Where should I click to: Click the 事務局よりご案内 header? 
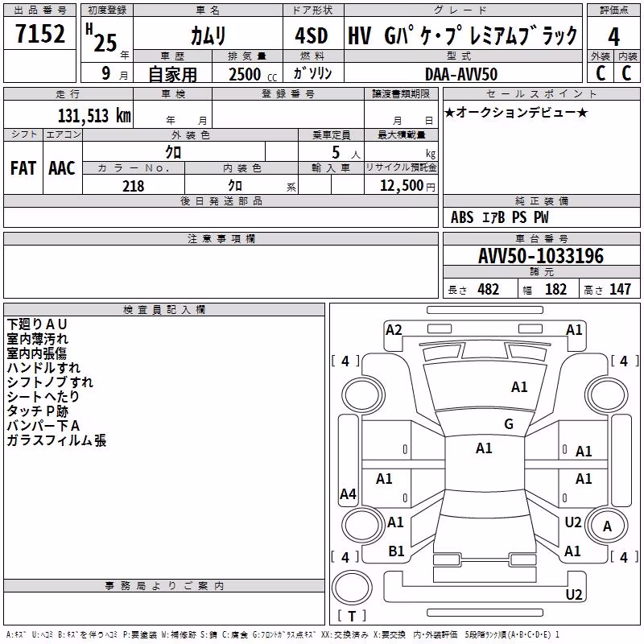[x=164, y=586]
